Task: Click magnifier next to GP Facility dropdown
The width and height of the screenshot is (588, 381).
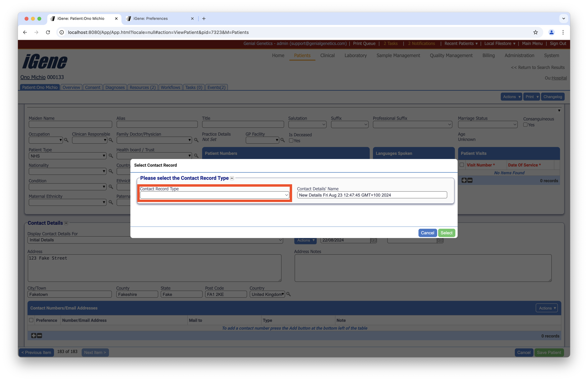Action: [x=283, y=140]
